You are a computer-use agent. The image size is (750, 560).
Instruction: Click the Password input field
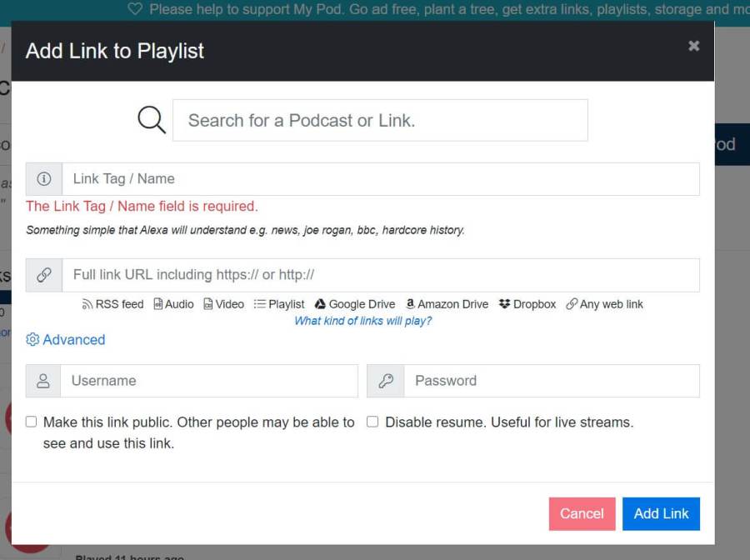tap(551, 381)
